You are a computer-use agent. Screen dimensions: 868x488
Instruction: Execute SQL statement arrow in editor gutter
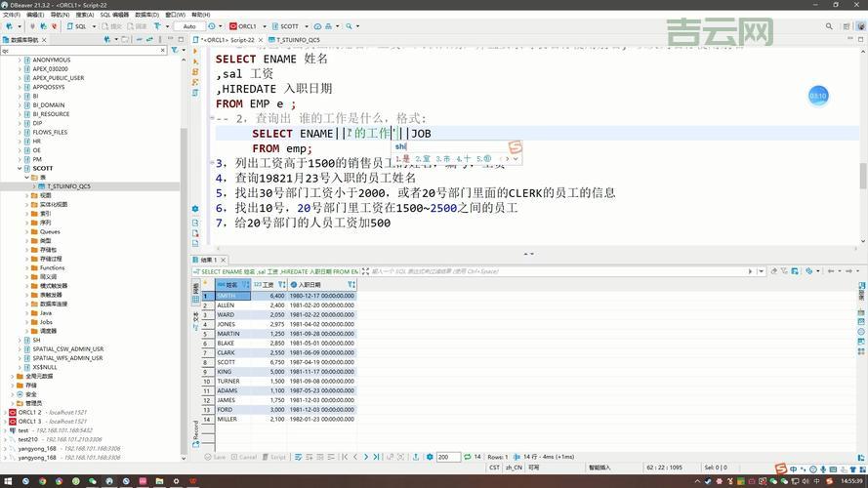[195, 51]
